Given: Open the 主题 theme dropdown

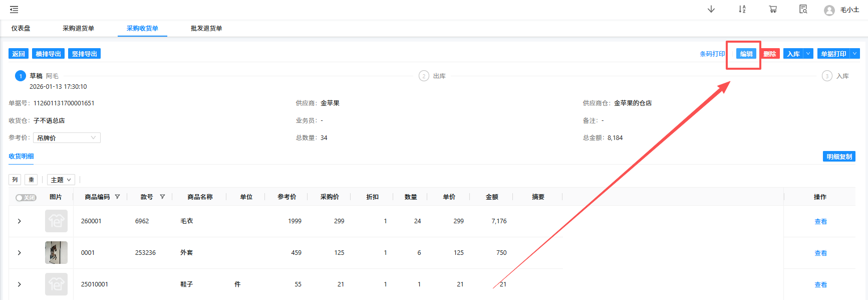Looking at the screenshot, I should (61, 180).
